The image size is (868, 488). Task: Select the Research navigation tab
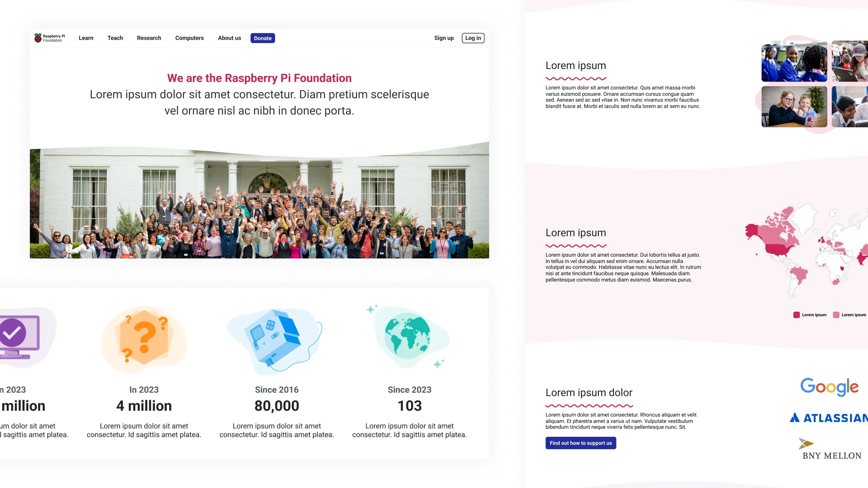[149, 38]
